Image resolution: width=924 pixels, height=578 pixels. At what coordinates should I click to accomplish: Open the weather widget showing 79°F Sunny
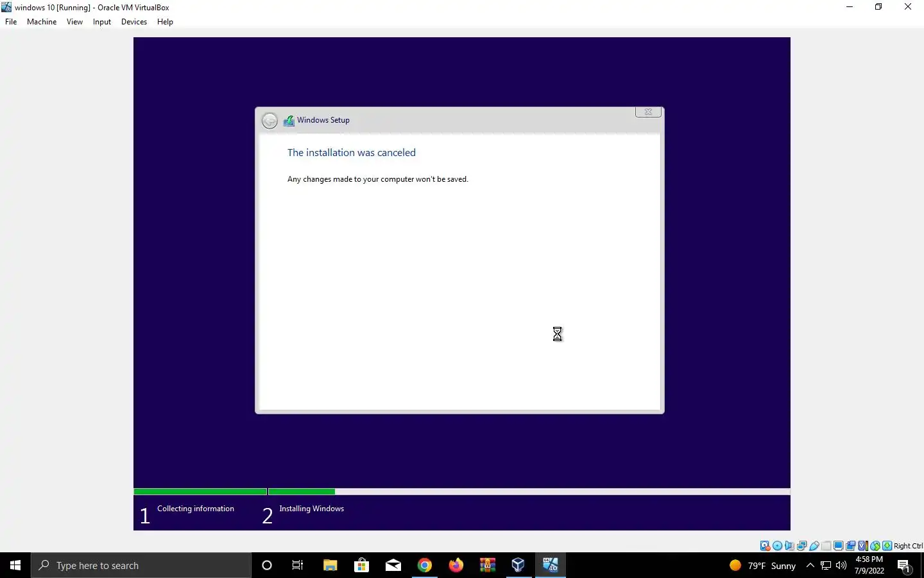coord(763,566)
